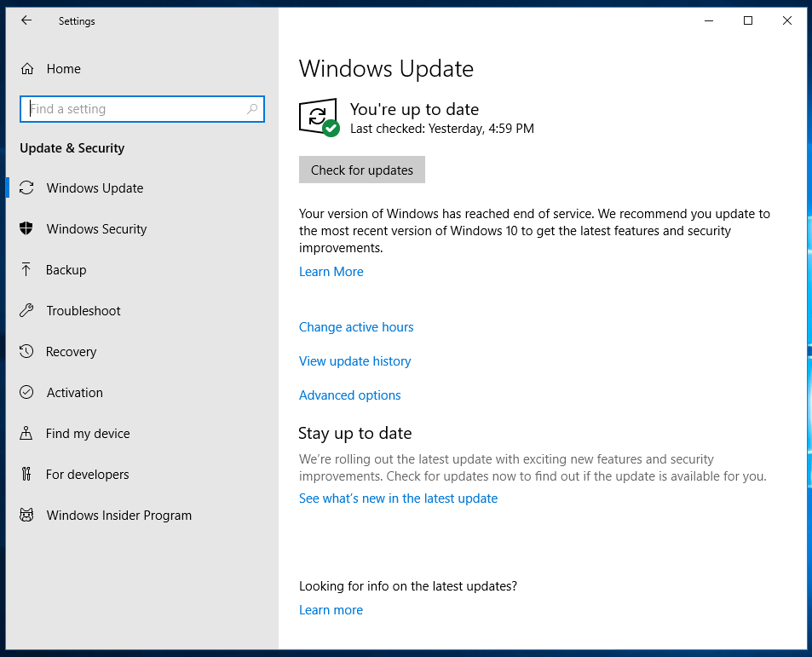The height and width of the screenshot is (657, 812).
Task: Go to the Backup section
Action: point(66,270)
